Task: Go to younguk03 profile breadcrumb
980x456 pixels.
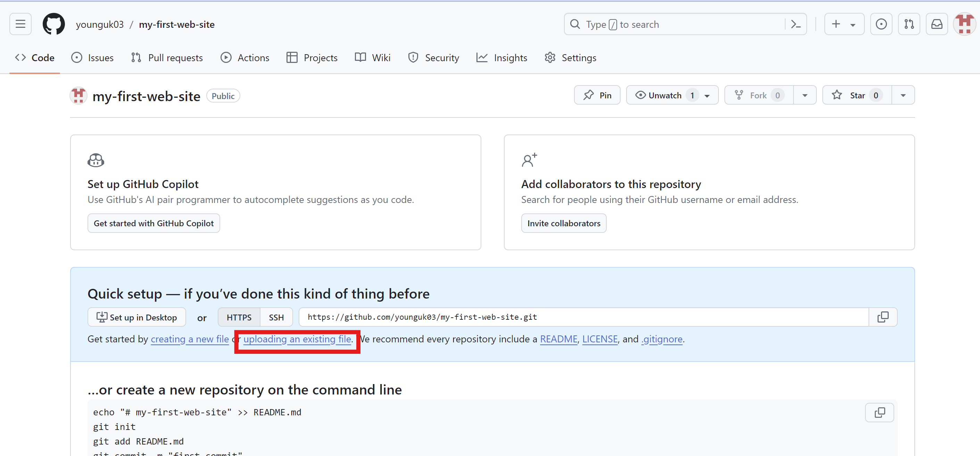Action: coord(100,25)
